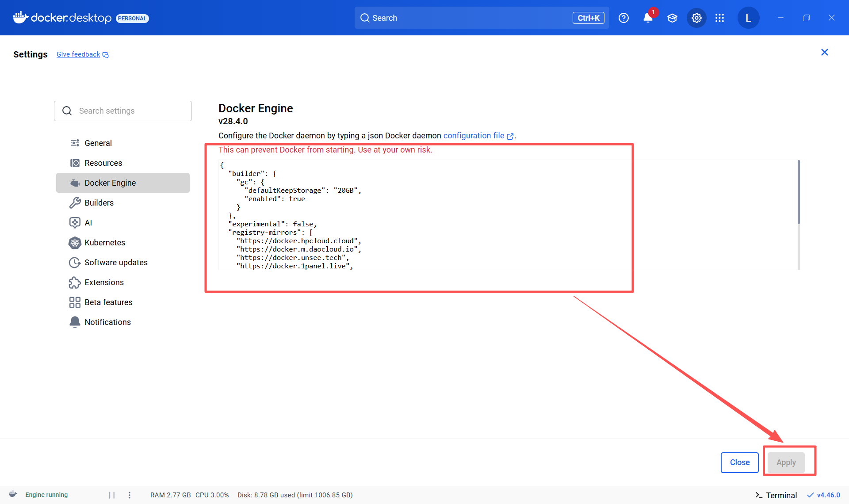Open the Resources settings section
The width and height of the screenshot is (849, 504).
click(x=123, y=163)
